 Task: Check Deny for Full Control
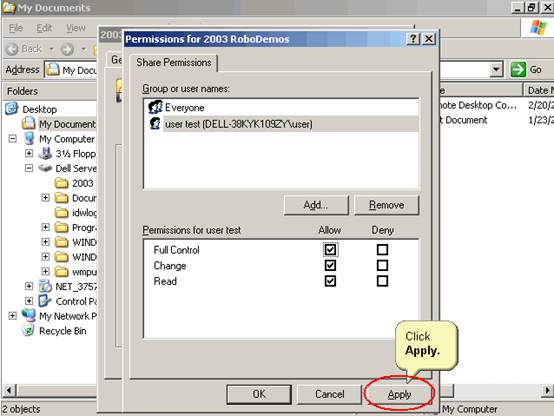[382, 250]
